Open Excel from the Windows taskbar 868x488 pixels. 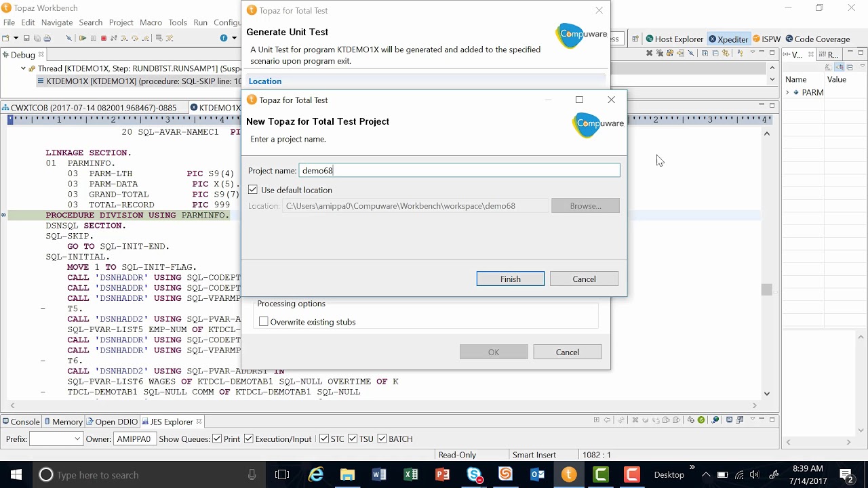point(411,474)
